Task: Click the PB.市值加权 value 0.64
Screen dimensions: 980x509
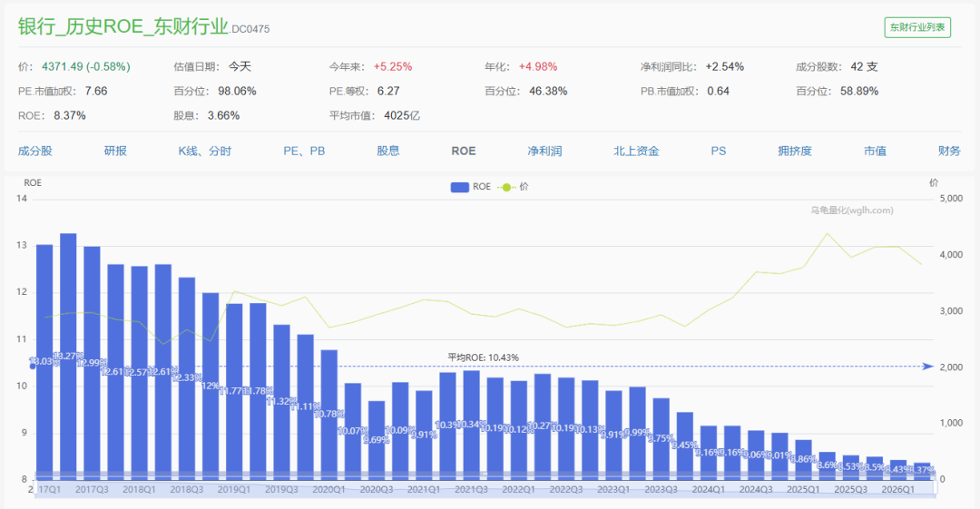Action: [719, 91]
